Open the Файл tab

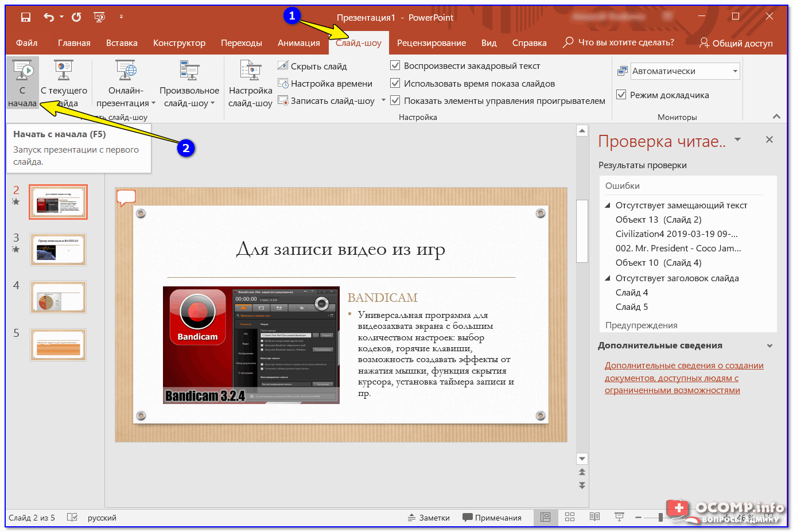(x=27, y=43)
